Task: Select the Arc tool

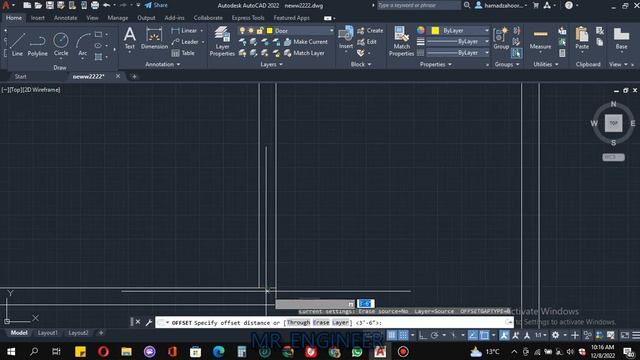Action: [83, 44]
